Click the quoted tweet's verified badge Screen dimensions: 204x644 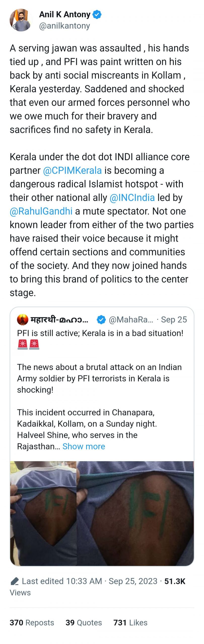[x=101, y=319]
